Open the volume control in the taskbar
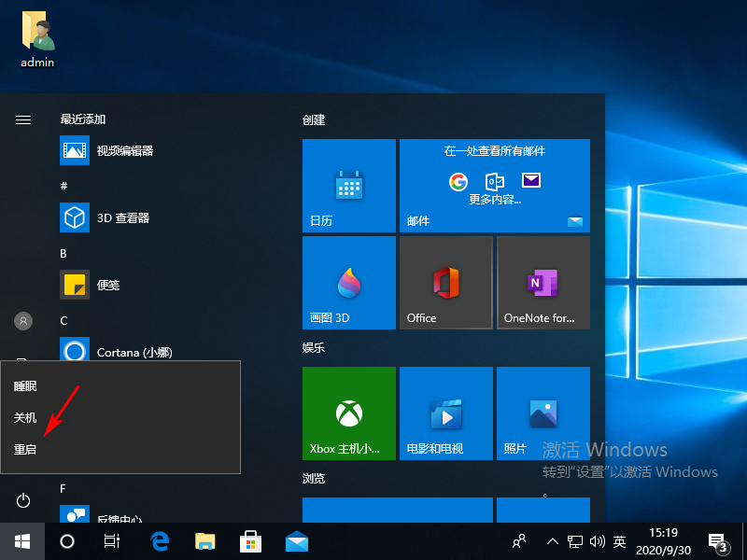Screen dimensions: 747x560 pyautogui.click(x=599, y=541)
